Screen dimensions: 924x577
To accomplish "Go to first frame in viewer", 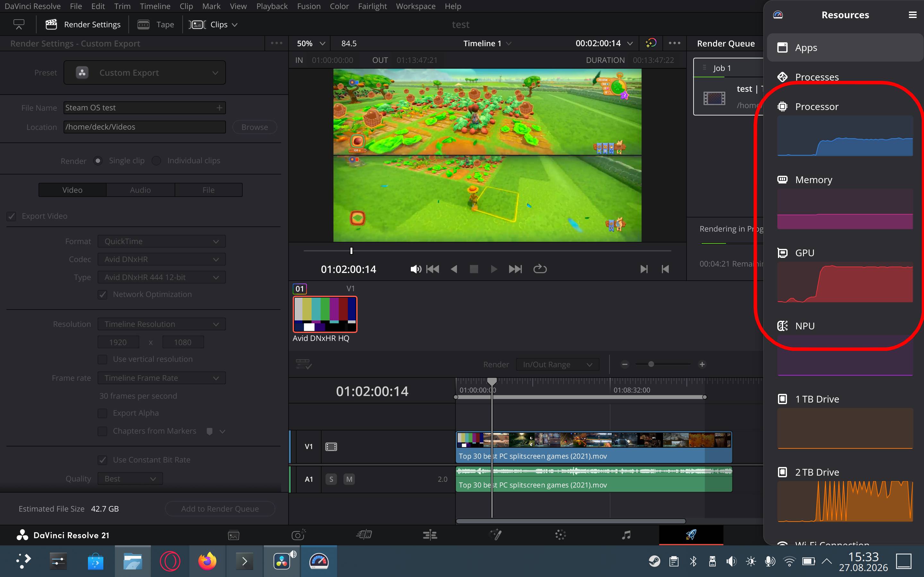I will coord(432,269).
